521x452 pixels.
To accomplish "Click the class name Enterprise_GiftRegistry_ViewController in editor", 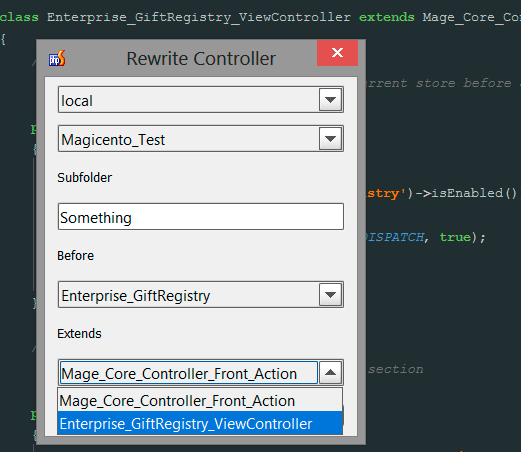I will pyautogui.click(x=199, y=17).
